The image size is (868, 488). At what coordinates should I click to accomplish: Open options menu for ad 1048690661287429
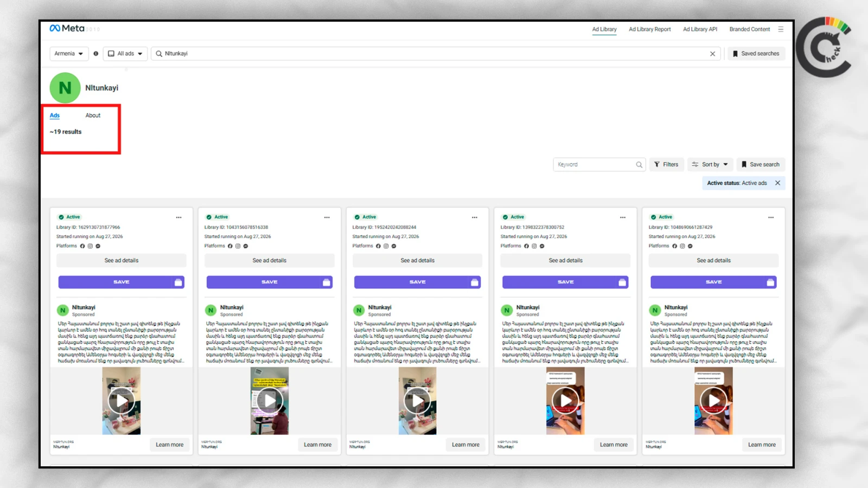click(x=771, y=217)
